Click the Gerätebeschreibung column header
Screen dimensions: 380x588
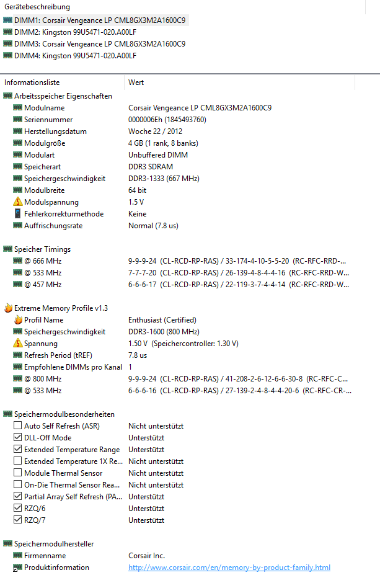point(37,7)
